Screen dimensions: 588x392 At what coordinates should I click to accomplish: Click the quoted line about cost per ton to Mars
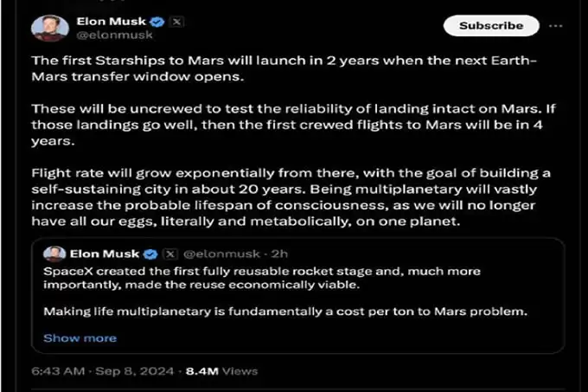(285, 312)
